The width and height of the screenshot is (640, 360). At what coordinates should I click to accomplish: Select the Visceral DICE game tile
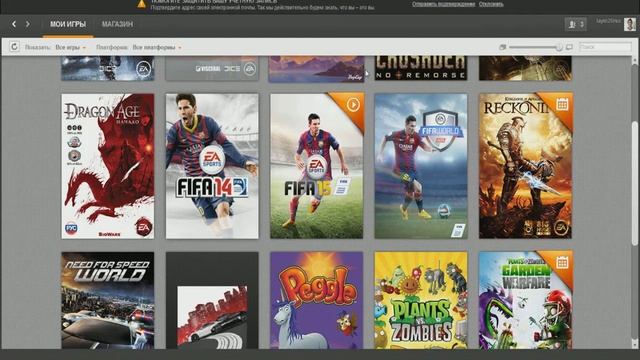coord(212,69)
